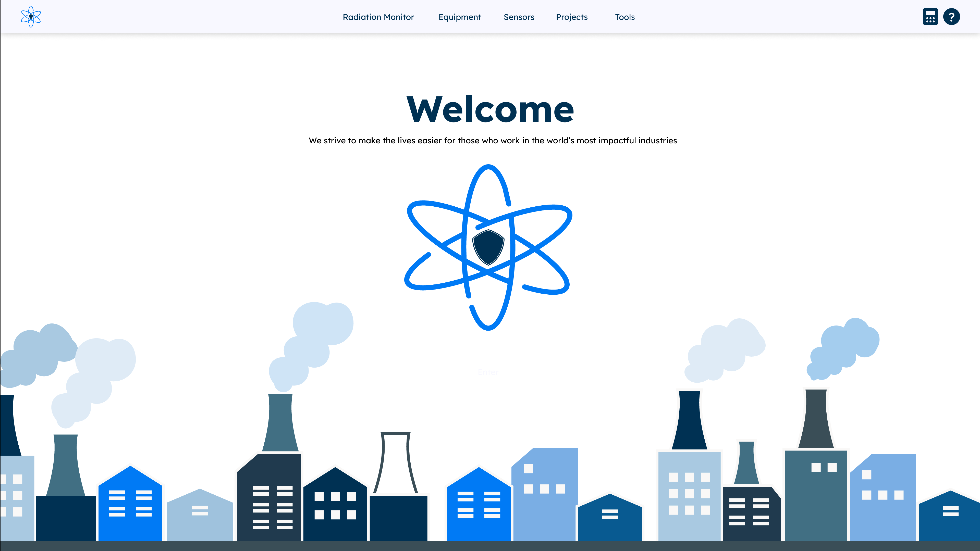
Task: Open the Tools menu
Action: [x=625, y=17]
